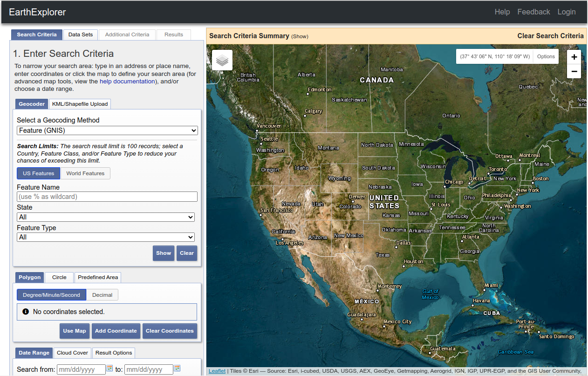Select Decimal coordinate format

pos(102,295)
